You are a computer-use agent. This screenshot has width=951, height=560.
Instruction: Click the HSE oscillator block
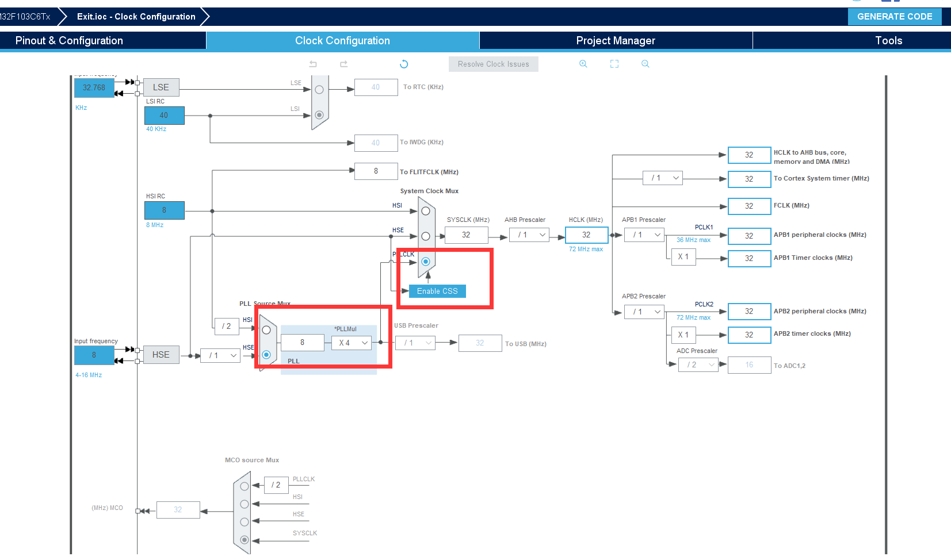pos(161,355)
